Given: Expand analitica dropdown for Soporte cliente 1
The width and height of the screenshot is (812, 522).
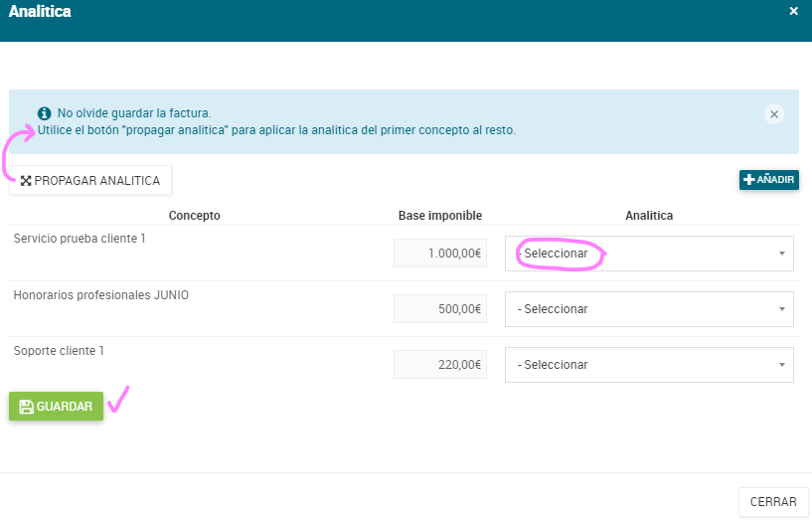Looking at the screenshot, I should point(649,365).
